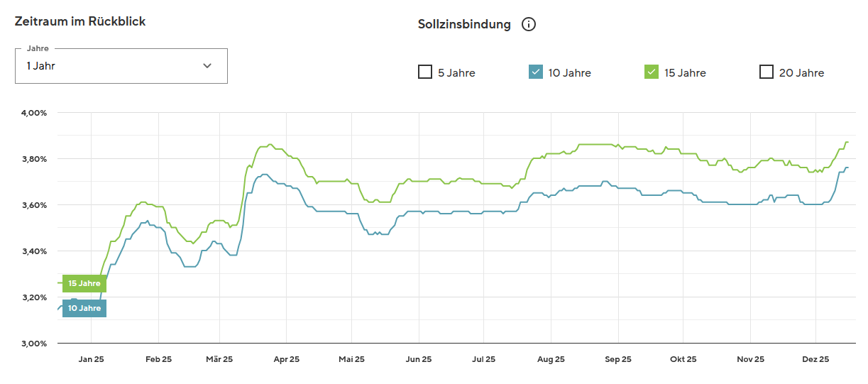Click the dropdown chevron arrow
868x384 pixels.
tap(207, 66)
